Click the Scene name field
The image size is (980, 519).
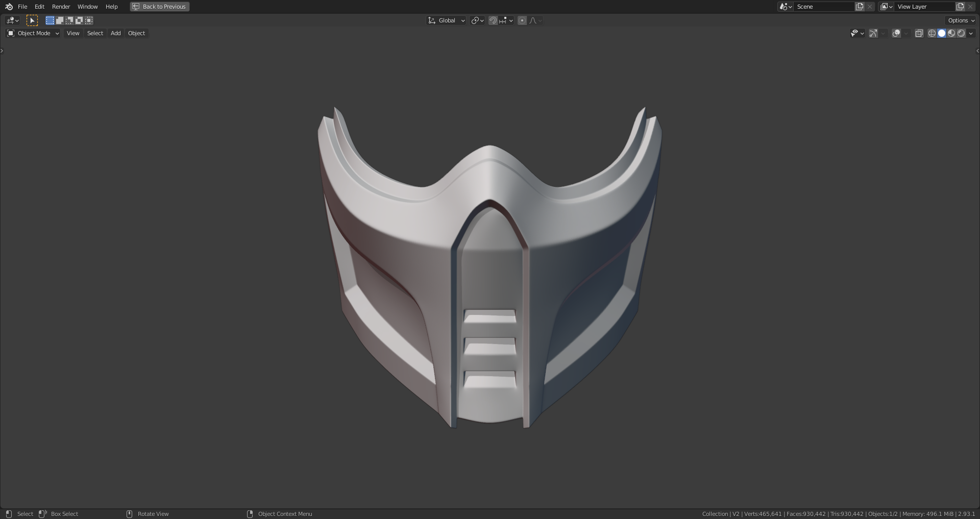click(824, 7)
